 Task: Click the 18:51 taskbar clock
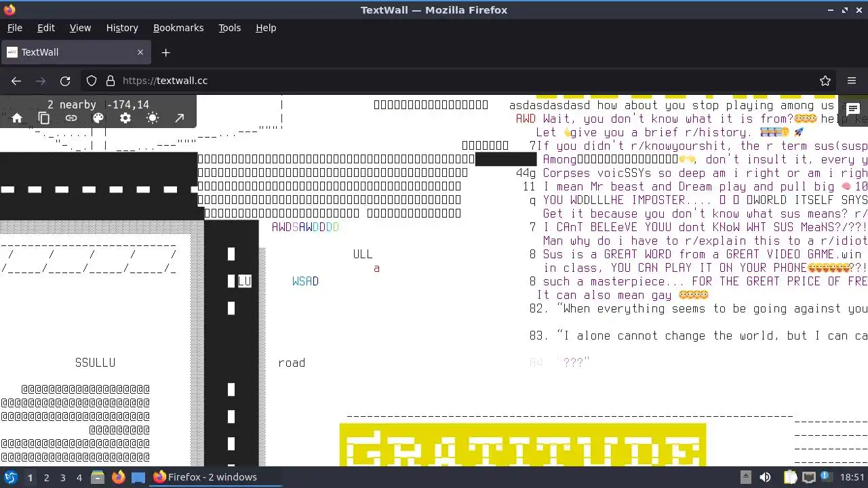pos(852,477)
